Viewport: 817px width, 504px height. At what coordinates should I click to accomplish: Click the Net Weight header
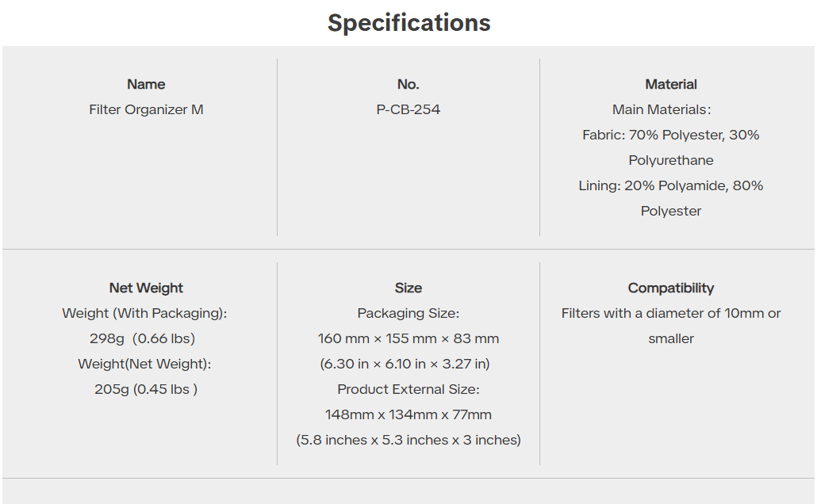(146, 288)
